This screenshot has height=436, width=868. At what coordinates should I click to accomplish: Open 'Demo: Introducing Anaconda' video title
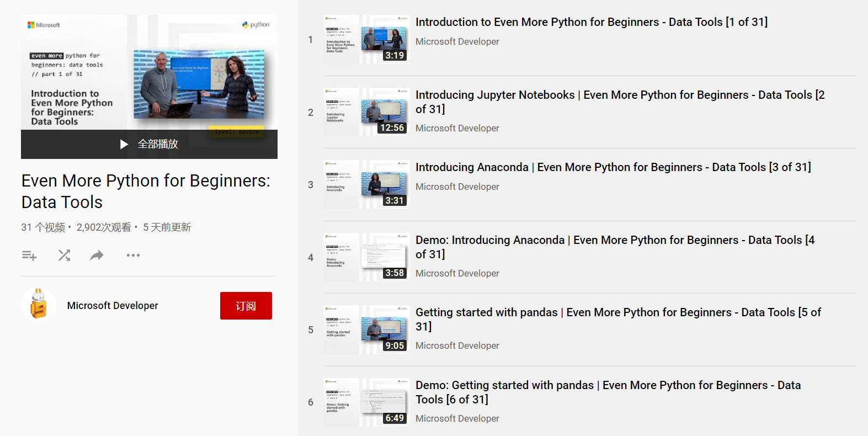pos(615,247)
